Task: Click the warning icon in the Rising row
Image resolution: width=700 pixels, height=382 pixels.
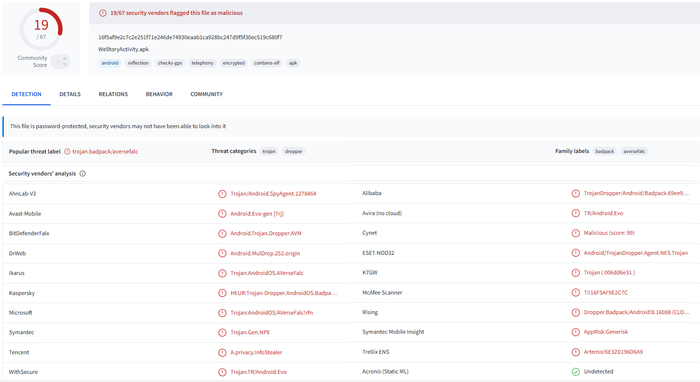Action: [x=576, y=312]
